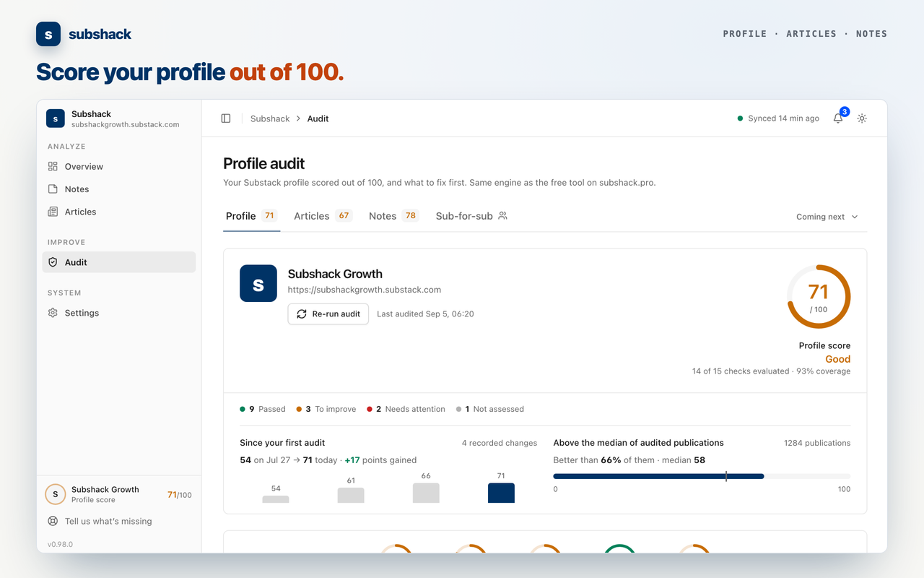Open Articles in the sidebar
The height and width of the screenshot is (578, 924).
119,212
